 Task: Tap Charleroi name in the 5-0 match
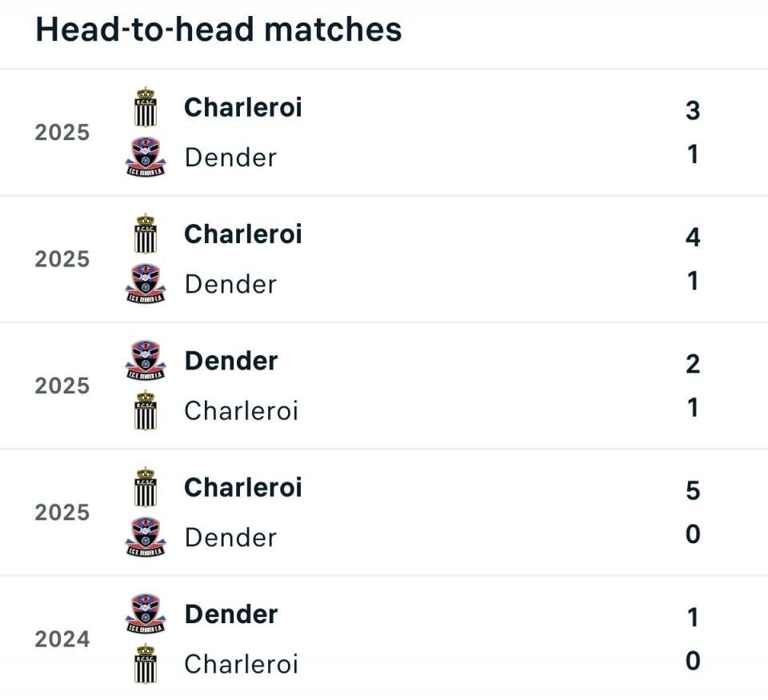pos(243,487)
